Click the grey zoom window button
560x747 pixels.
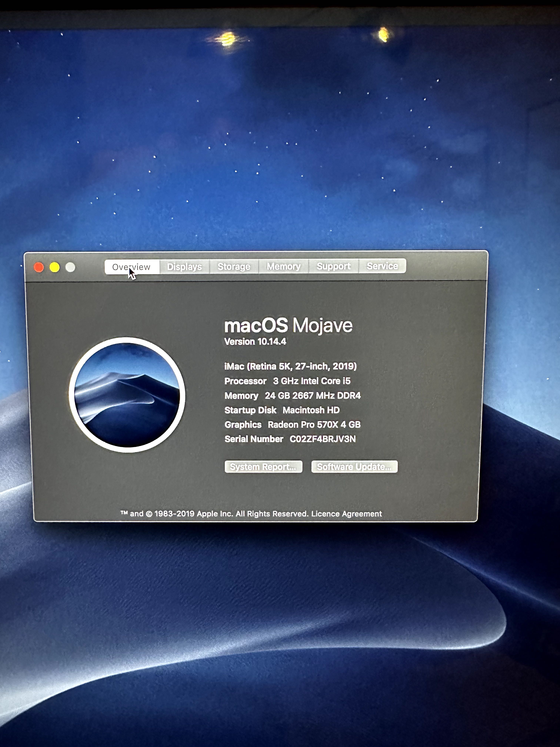pos(70,268)
